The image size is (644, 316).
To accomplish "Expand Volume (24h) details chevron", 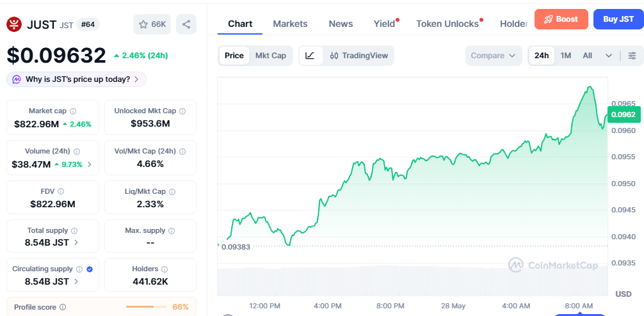I will pos(90,164).
